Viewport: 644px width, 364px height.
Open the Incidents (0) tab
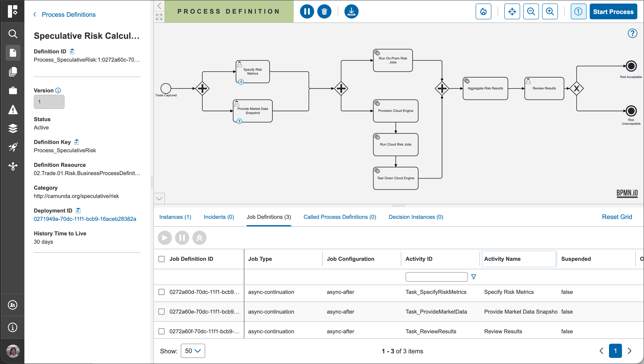[x=219, y=217]
